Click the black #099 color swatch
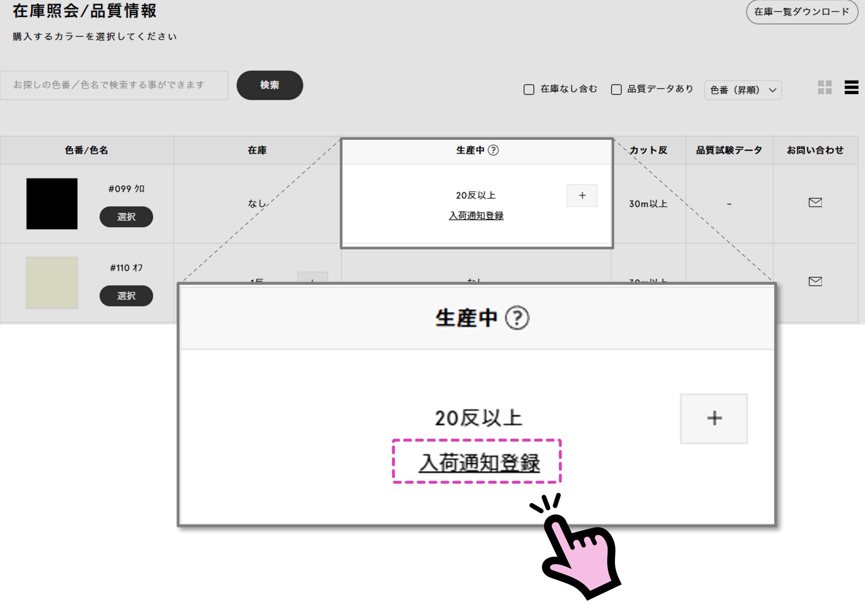Image resolution: width=865 pixels, height=616 pixels. coord(52,204)
